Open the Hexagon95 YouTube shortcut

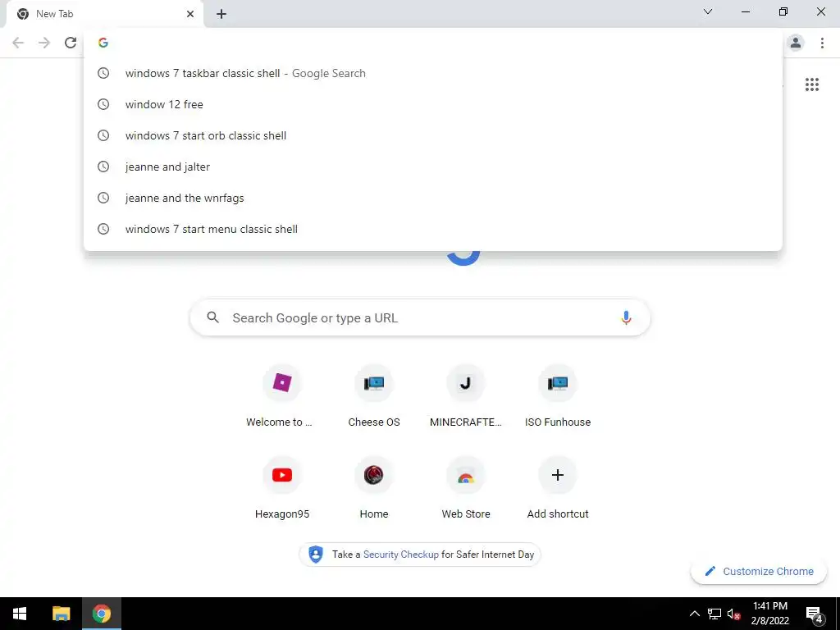(282, 489)
